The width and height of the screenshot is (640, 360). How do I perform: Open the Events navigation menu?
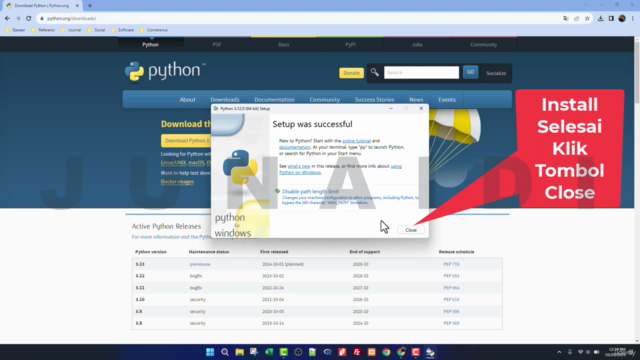447,100
